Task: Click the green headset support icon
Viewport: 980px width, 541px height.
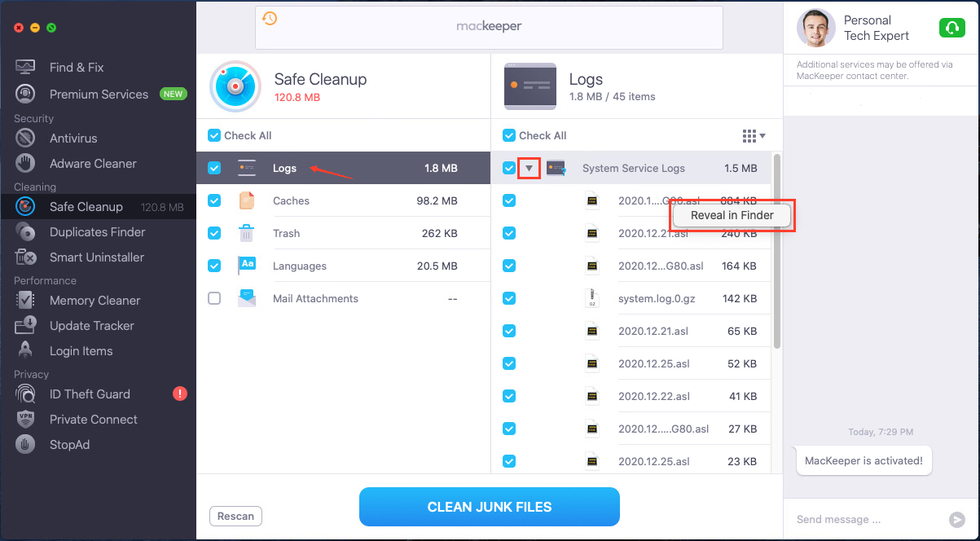Action: click(x=951, y=28)
